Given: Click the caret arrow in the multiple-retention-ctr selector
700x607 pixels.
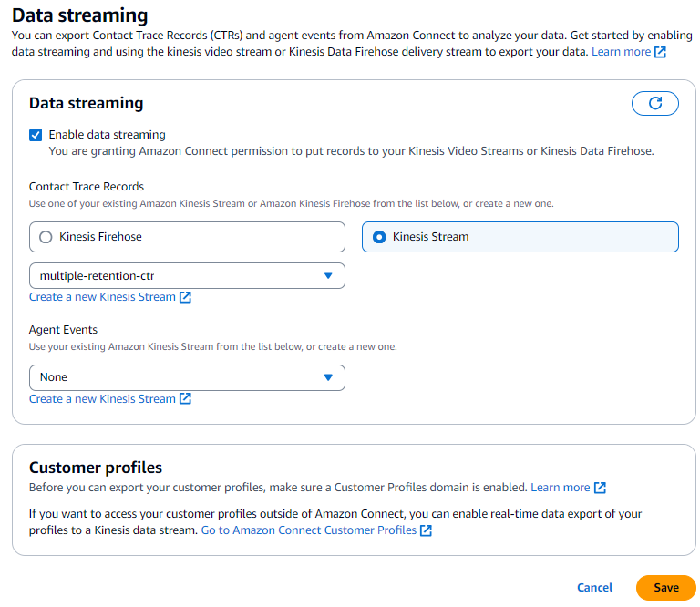Looking at the screenshot, I should click(x=329, y=275).
